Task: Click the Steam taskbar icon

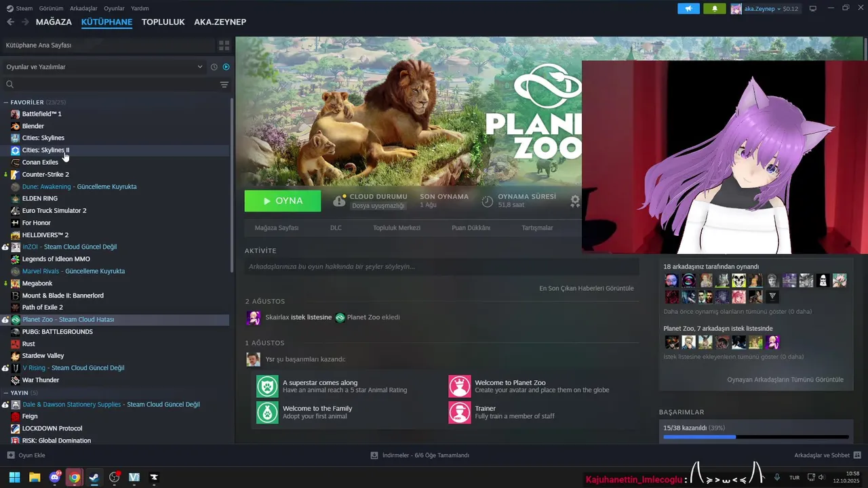Action: click(94, 477)
